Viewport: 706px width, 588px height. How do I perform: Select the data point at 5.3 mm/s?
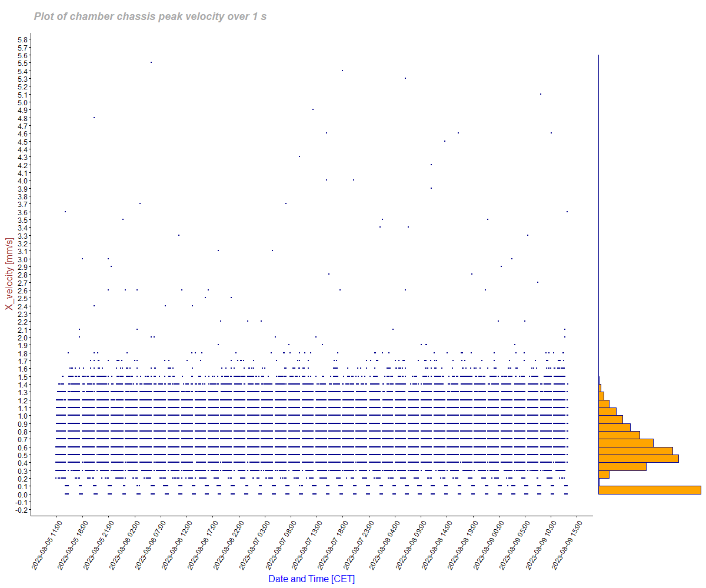(x=405, y=78)
